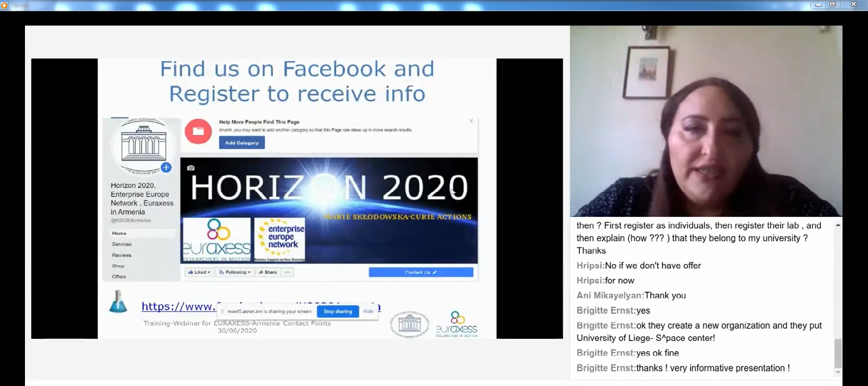
Task: Open Reviews in page sidebar
Action: pyautogui.click(x=122, y=255)
